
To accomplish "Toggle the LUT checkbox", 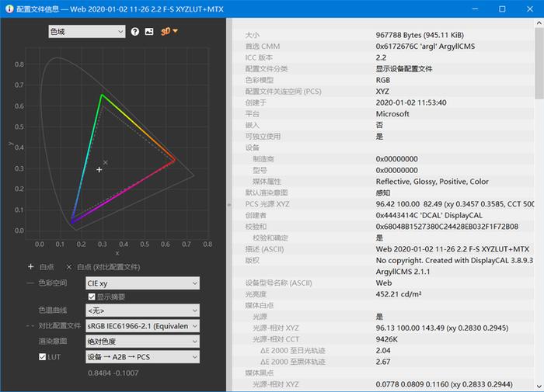I will tap(42, 356).
